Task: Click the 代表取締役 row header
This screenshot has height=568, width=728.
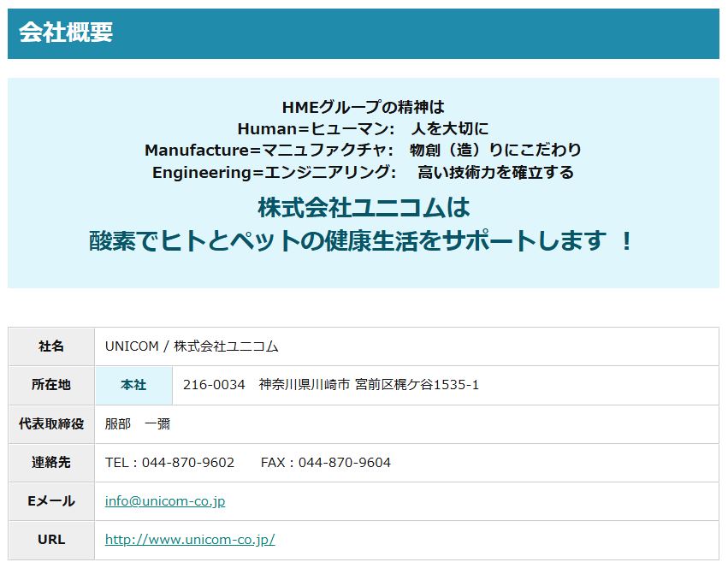Action: (51, 423)
